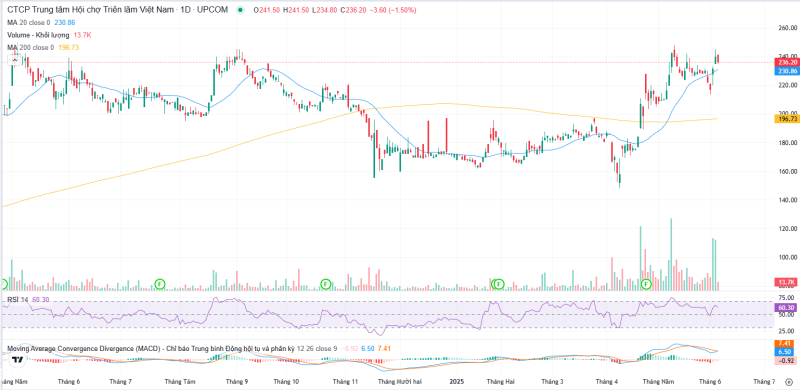Click the TradingView logo in the MACD pane
The image size is (800, 390).
pos(17,359)
